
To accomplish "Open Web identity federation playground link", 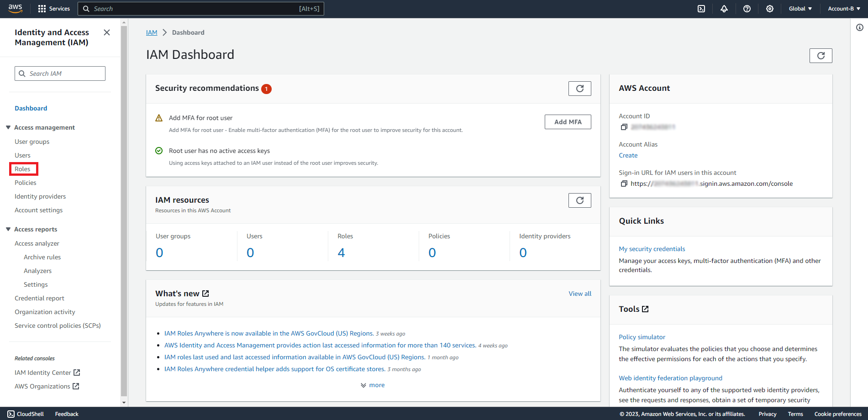I will click(x=671, y=378).
